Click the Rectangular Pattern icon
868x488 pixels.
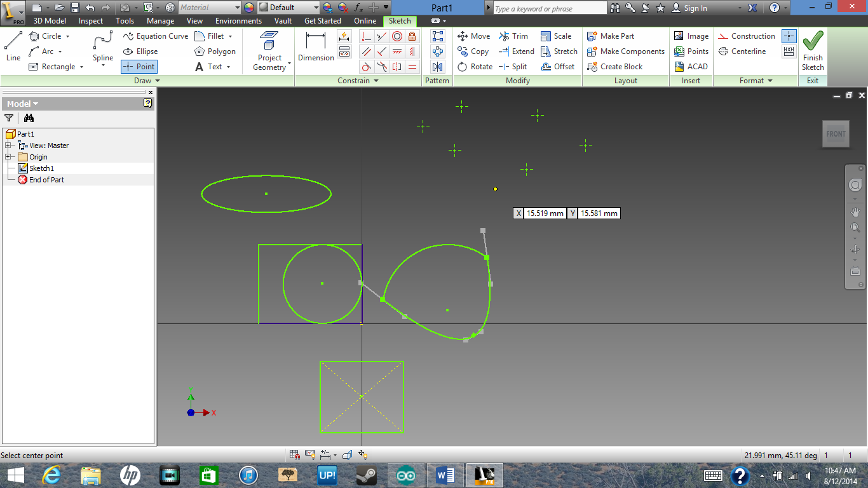tap(438, 36)
